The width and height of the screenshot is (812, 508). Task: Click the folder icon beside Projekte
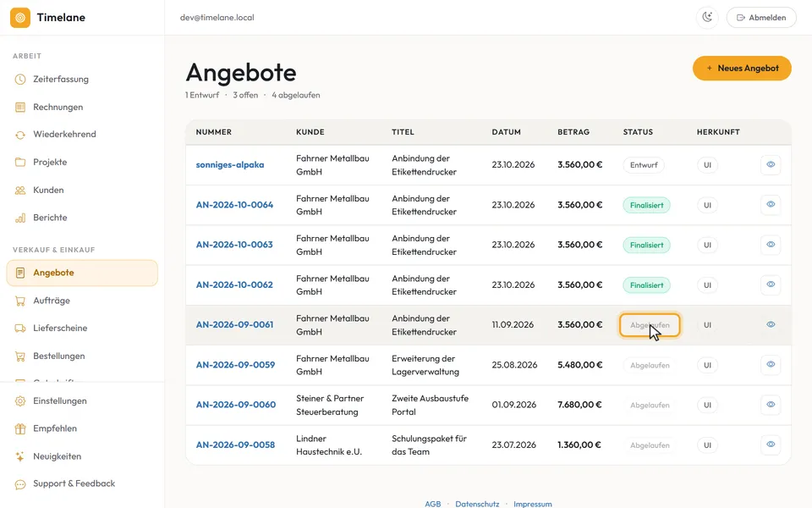[x=20, y=163]
